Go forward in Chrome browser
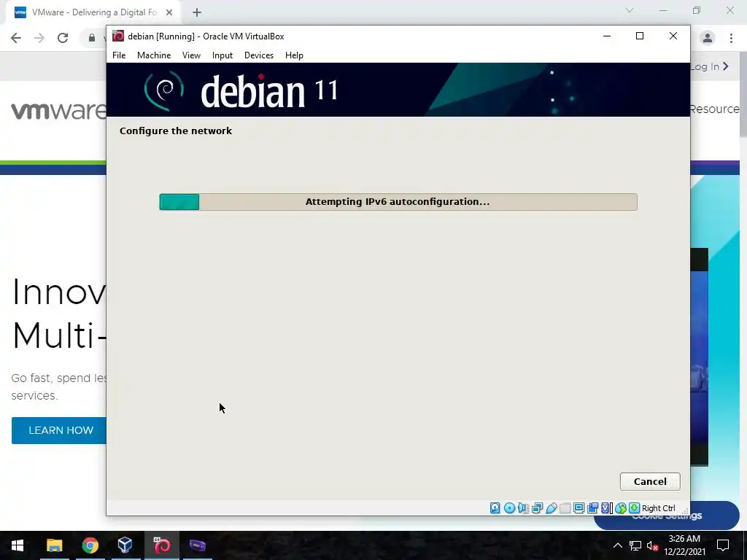 tap(39, 38)
